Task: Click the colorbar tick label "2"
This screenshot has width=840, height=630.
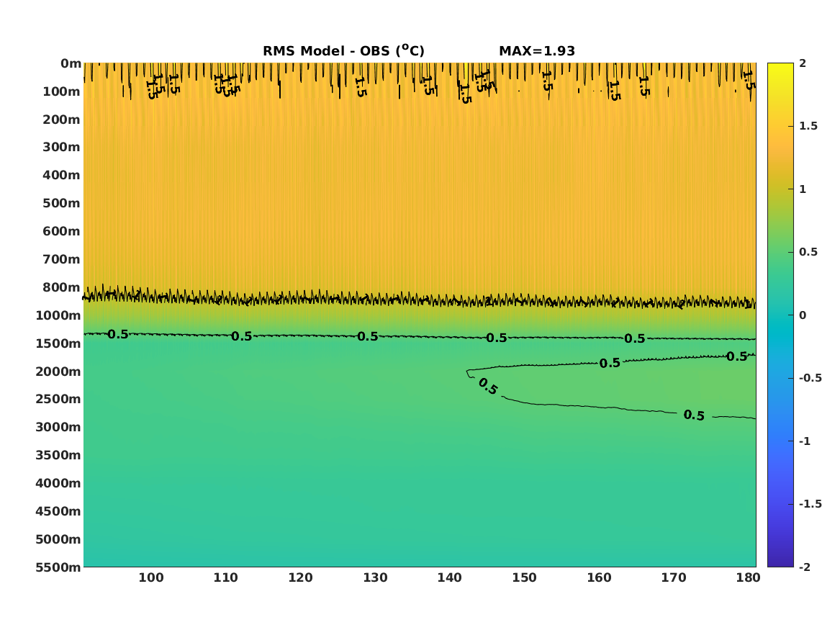Action: pyautogui.click(x=803, y=63)
